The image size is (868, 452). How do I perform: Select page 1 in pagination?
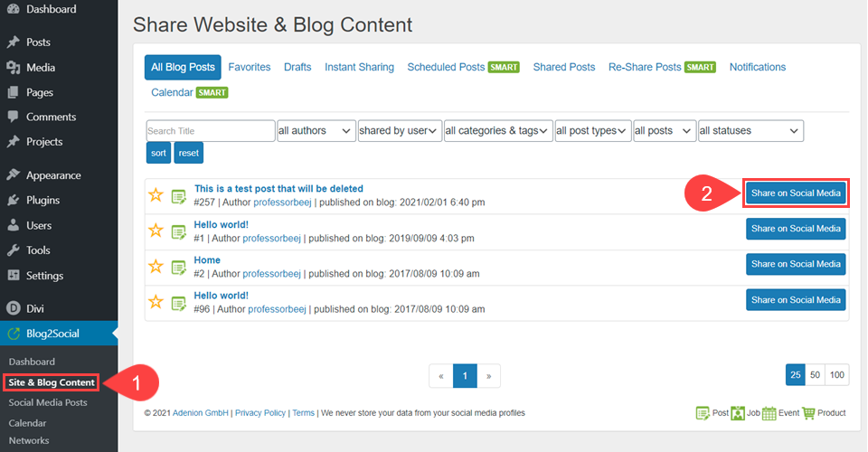point(465,376)
